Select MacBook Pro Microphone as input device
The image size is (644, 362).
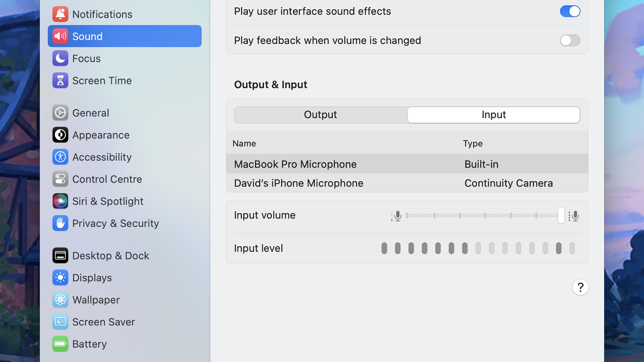click(295, 164)
